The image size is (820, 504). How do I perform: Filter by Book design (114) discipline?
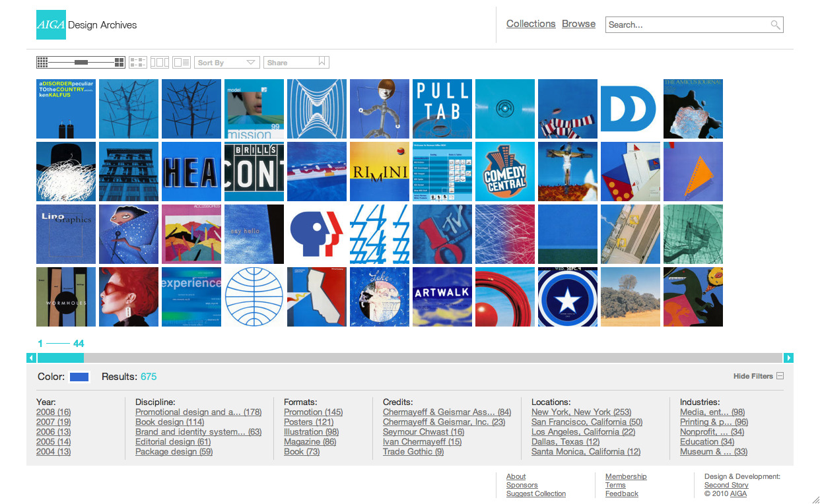[170, 422]
